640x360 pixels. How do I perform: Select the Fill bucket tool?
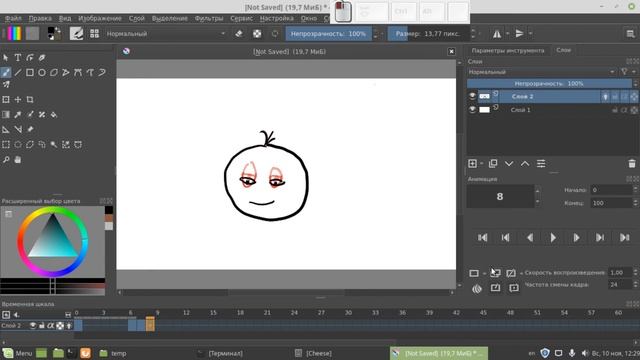54,115
